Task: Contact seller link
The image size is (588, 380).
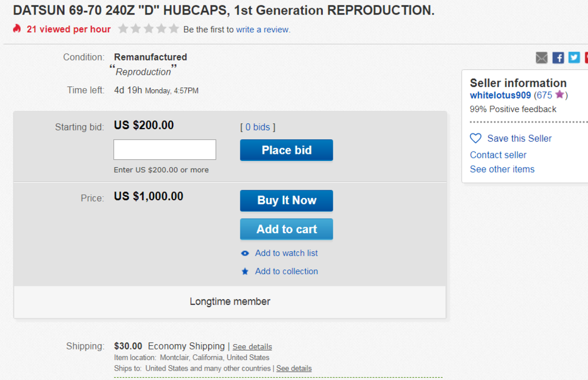Action: [x=498, y=155]
